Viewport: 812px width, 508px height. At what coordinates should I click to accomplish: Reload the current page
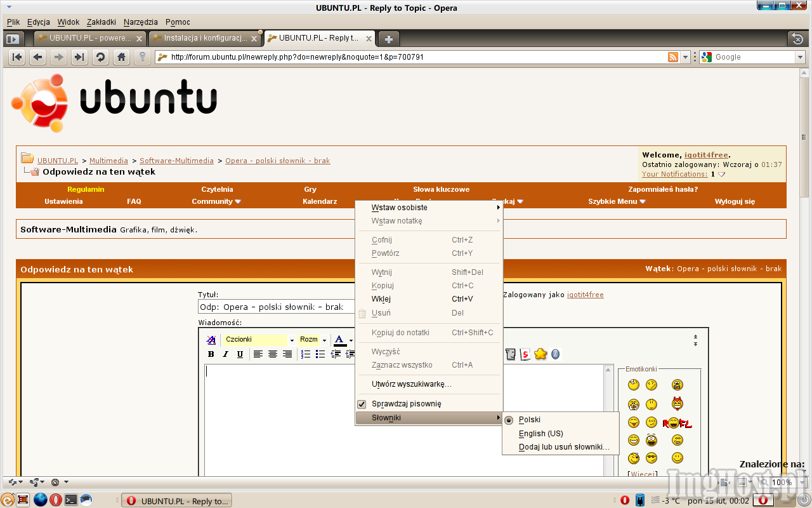[100, 57]
